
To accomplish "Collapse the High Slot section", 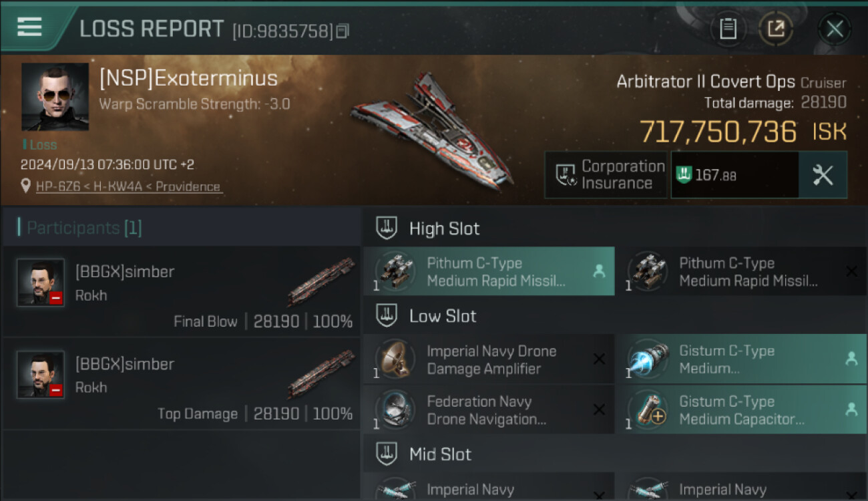I will (444, 228).
